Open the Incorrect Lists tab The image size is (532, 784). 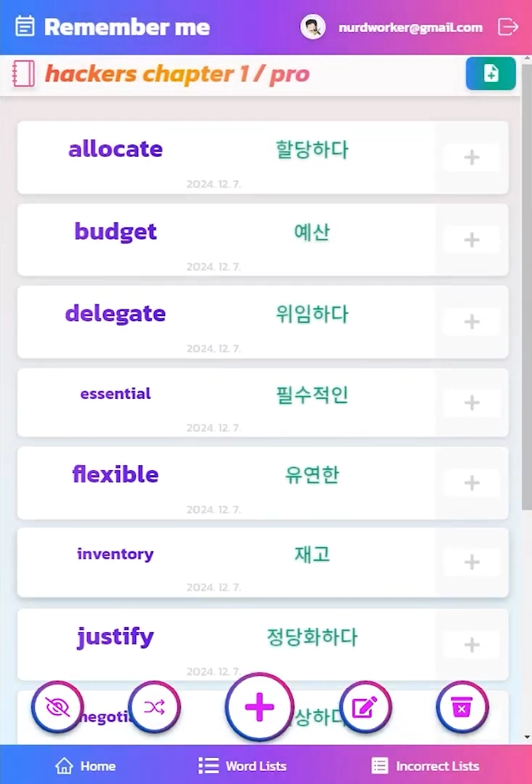pos(425,766)
